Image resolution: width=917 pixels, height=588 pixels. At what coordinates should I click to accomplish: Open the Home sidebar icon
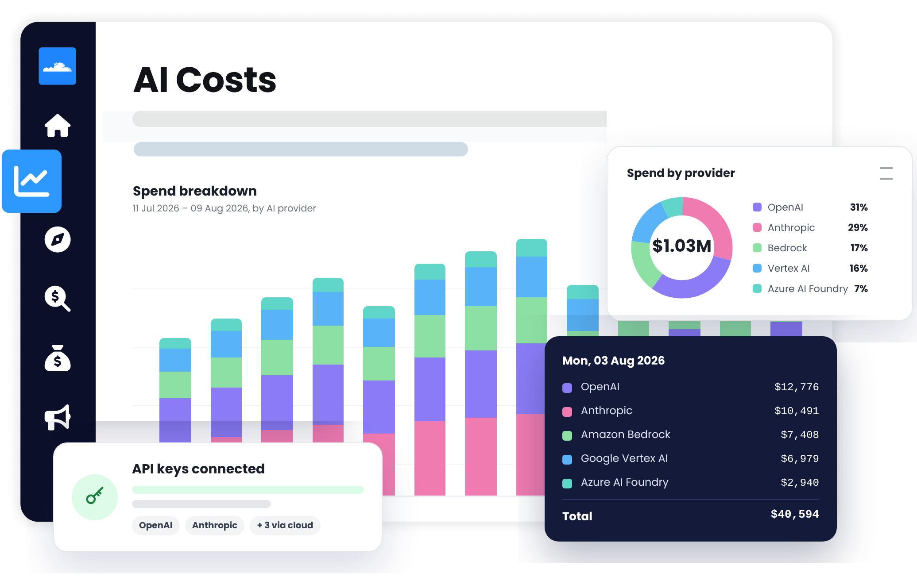(58, 126)
